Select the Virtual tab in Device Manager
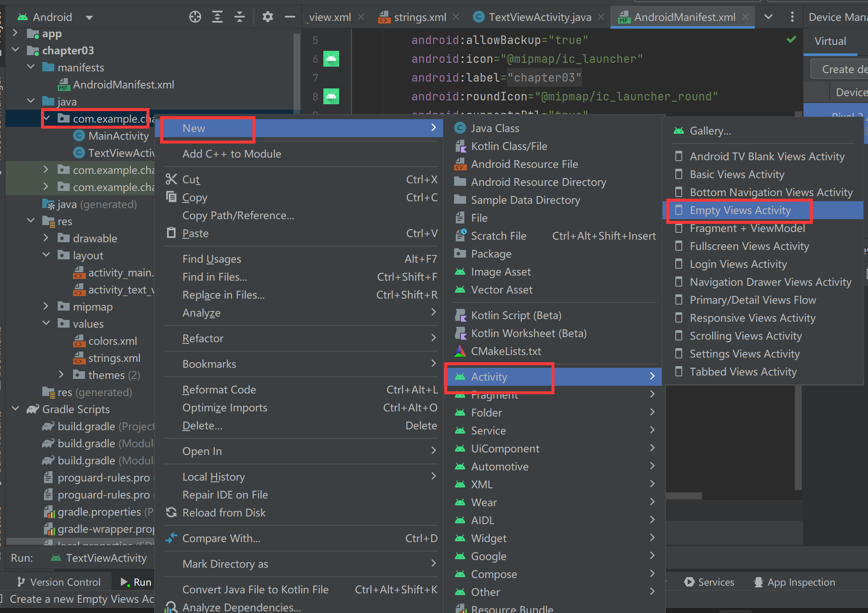Viewport: 868px width, 613px height. (x=830, y=41)
